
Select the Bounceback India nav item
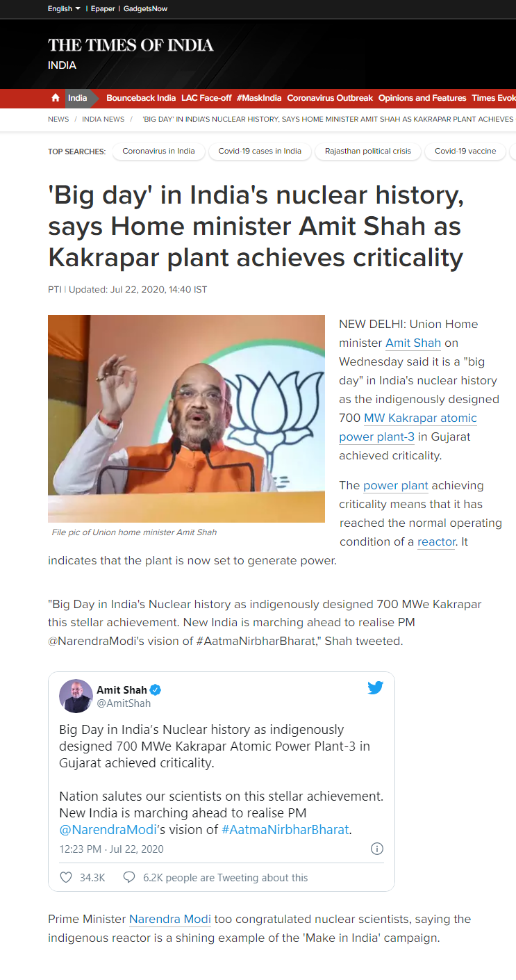click(141, 98)
